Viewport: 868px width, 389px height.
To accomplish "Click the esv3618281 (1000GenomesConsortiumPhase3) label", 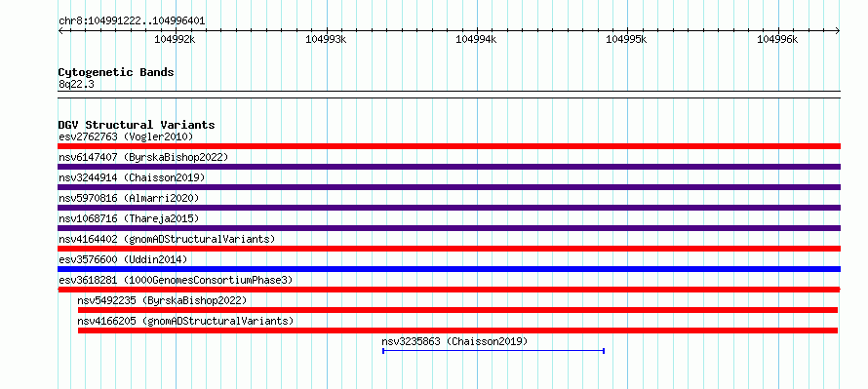I will point(176,280).
